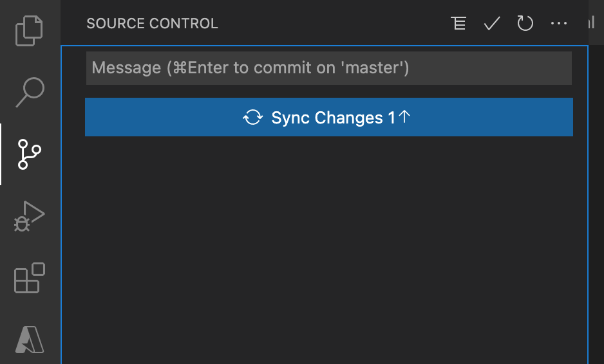Click the cut-off icon beside the ellipsis

(591, 24)
